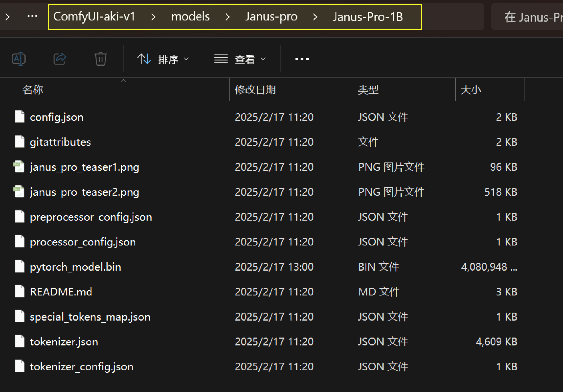The height and width of the screenshot is (392, 563).
Task: Sort files by 大小 column header
Action: click(471, 90)
